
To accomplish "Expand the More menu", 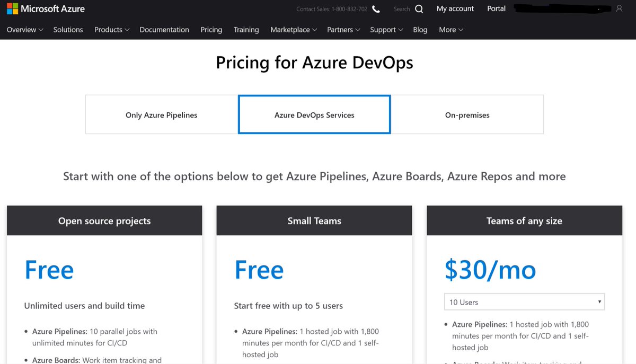I will click(451, 30).
